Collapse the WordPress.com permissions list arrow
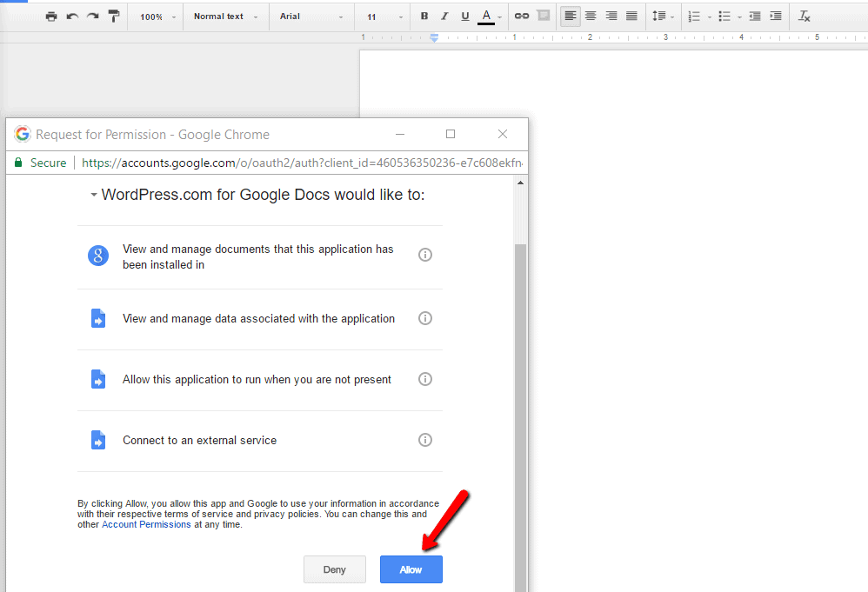 94,195
